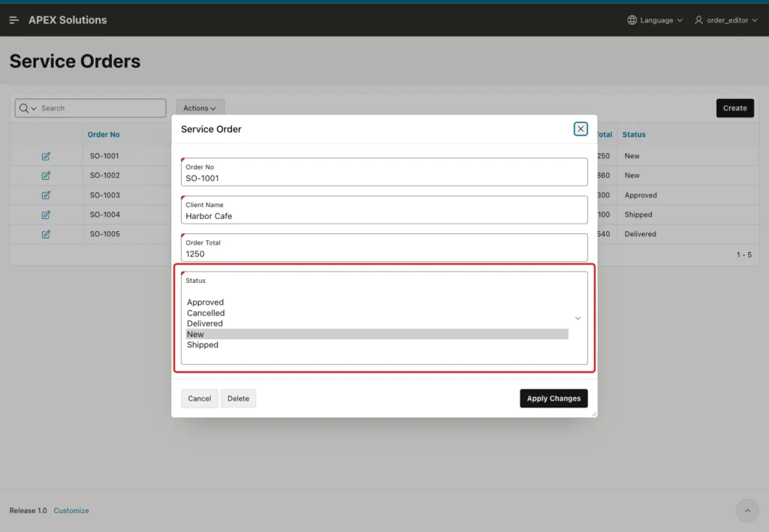Click the user profile icon
Image resolution: width=769 pixels, height=532 pixels.
(698, 20)
